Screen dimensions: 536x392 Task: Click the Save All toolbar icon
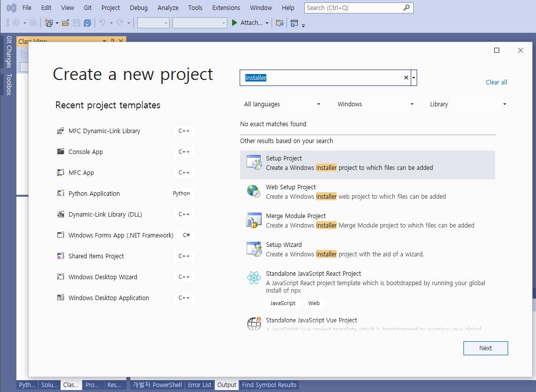(x=88, y=23)
